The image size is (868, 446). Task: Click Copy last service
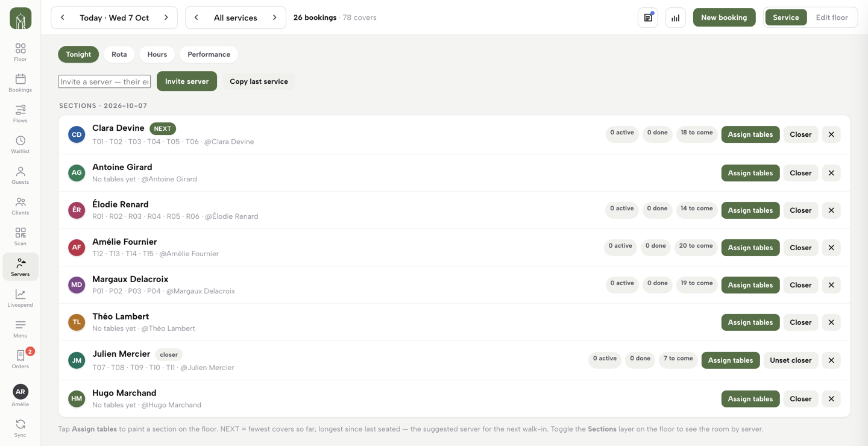coord(259,81)
